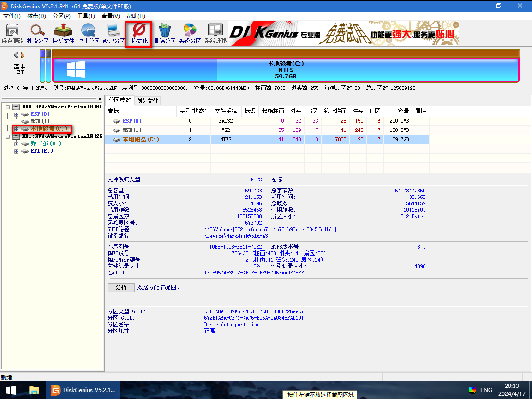Viewport: 532px width, 399px height.
Task: Click the Delete Partition (删除分区) icon
Action: coord(165,34)
